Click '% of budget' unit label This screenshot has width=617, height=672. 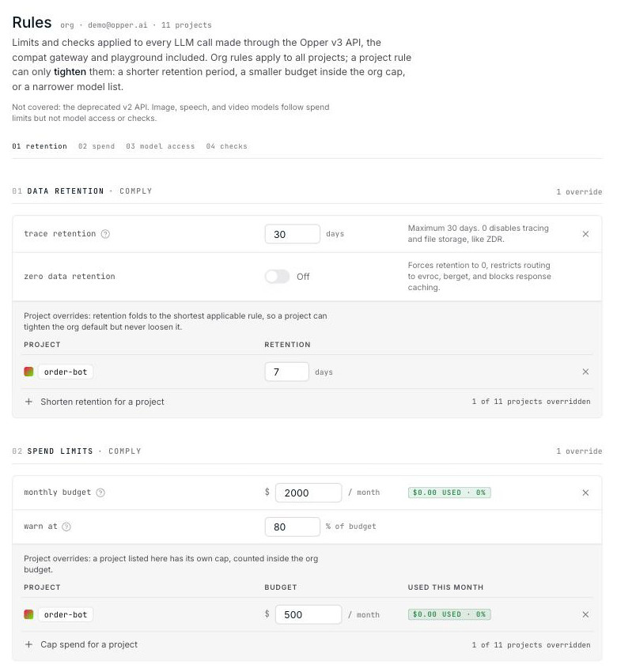[350, 527]
